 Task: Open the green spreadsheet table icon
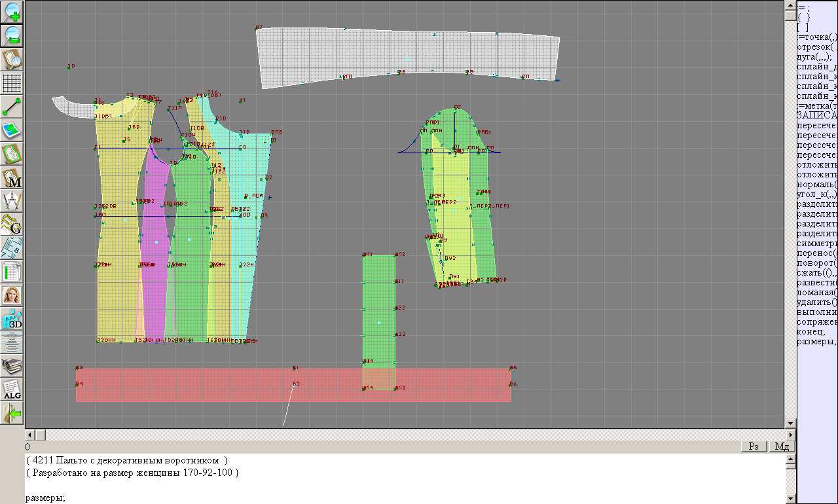12,272
